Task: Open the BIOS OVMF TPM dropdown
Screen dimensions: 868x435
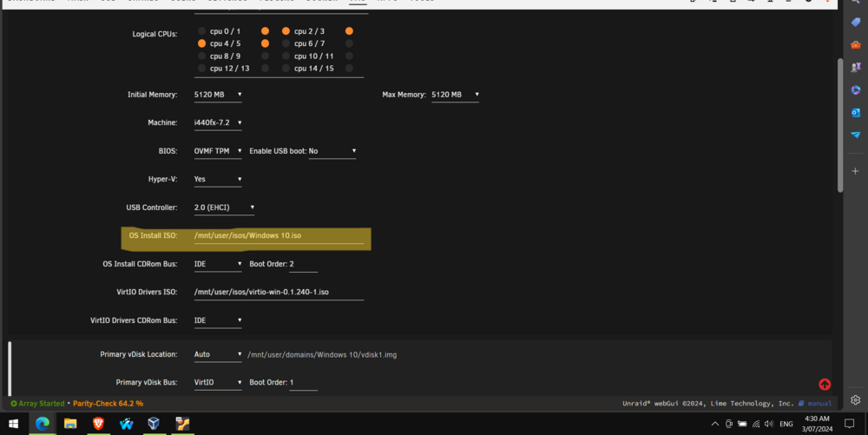Action: click(218, 151)
